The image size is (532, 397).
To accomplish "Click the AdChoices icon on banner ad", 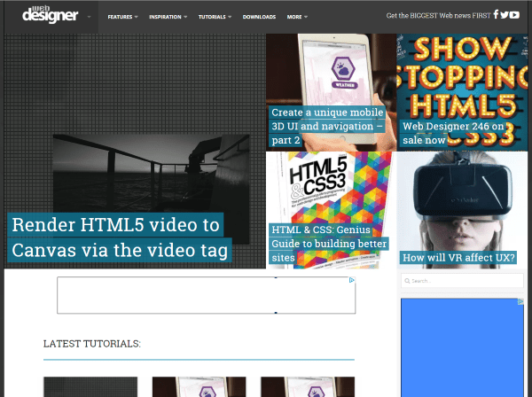I will tap(352, 280).
